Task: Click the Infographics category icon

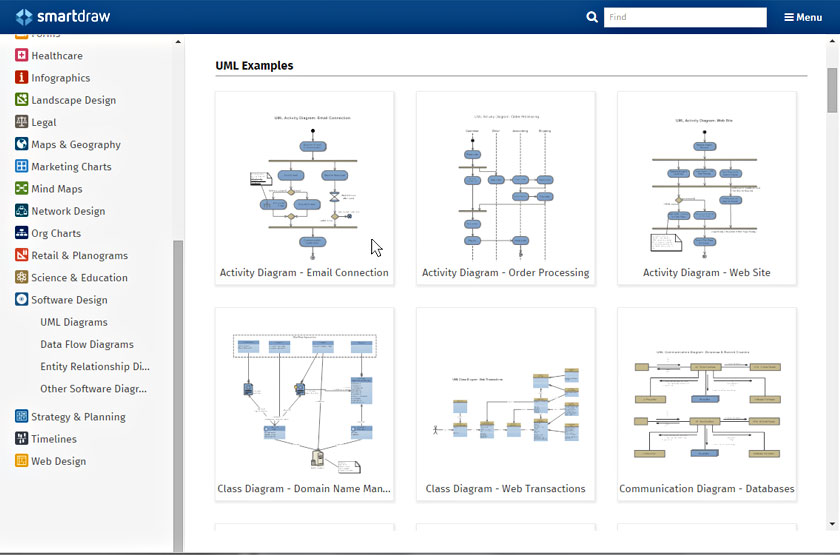Action: click(x=22, y=78)
